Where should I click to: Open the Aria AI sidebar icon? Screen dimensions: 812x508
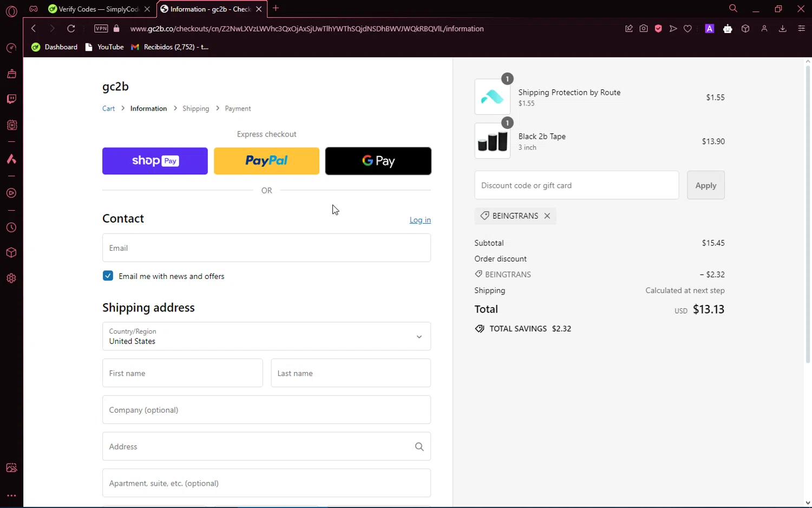pyautogui.click(x=11, y=159)
